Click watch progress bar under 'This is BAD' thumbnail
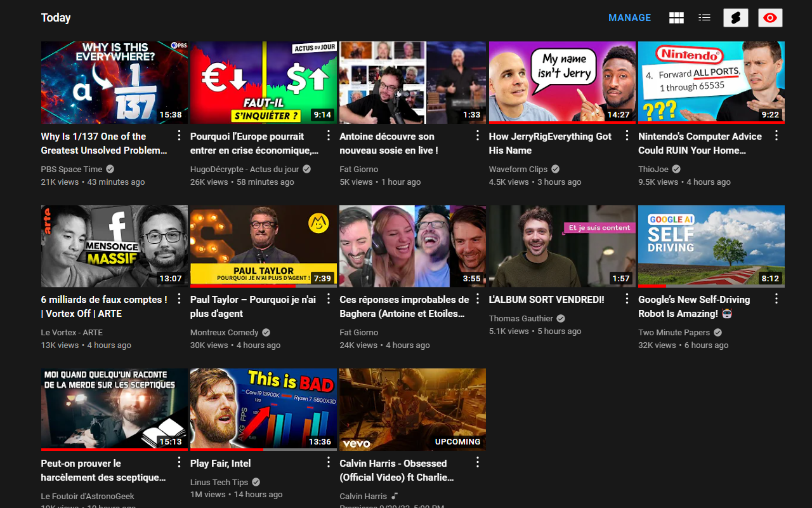 [263, 449]
